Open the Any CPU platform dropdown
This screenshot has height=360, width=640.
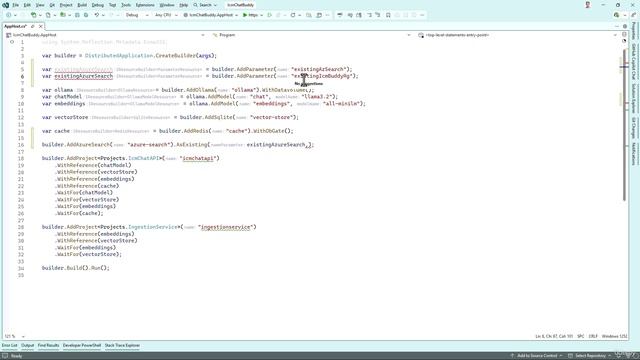point(166,15)
